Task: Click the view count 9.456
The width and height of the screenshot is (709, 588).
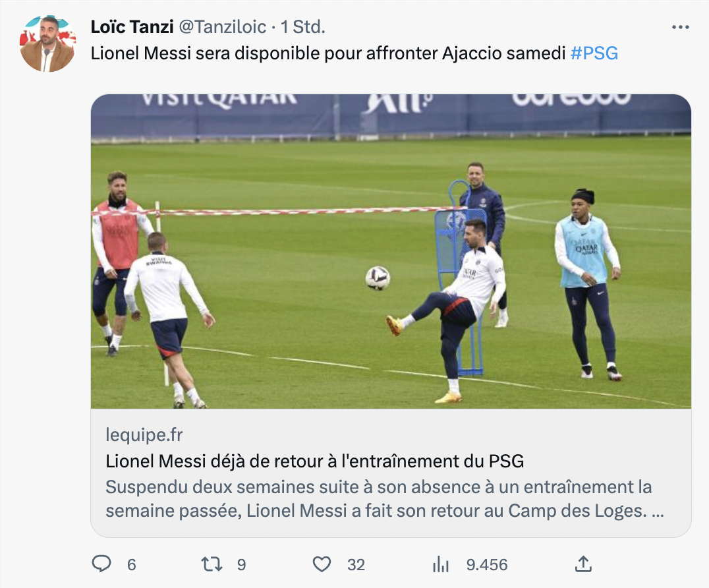Action: tap(486, 565)
